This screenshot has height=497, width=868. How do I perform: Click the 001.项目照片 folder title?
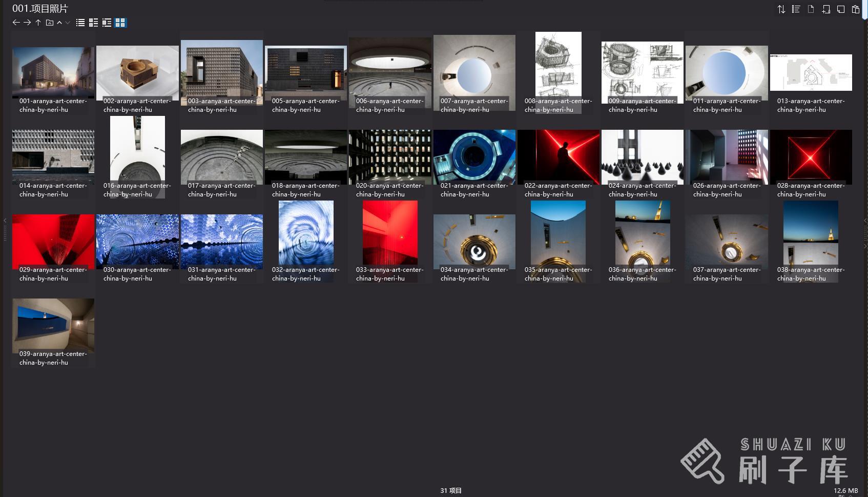coord(40,9)
